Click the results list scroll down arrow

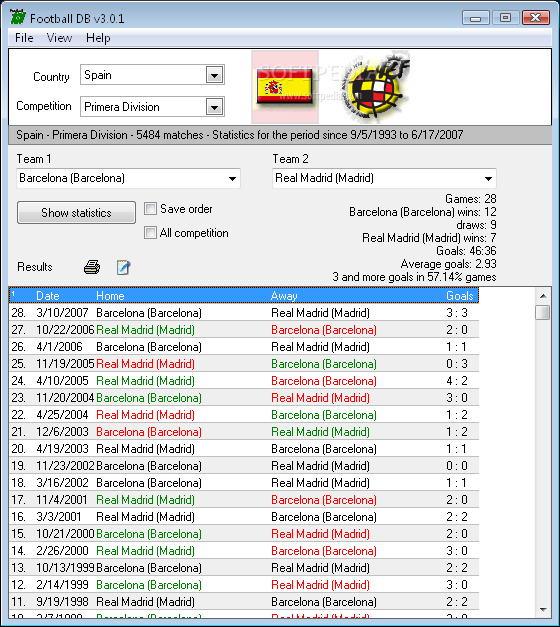[543, 609]
